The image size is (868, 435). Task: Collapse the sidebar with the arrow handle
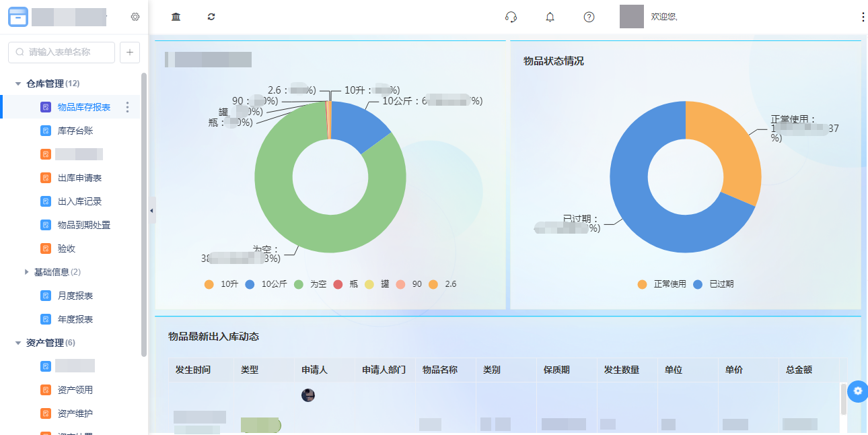pyautogui.click(x=151, y=211)
